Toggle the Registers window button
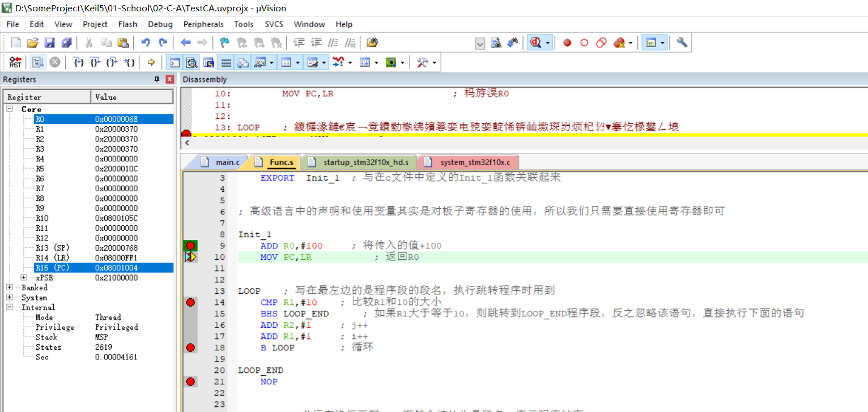Viewport: 868px width, 412px height. [x=226, y=62]
